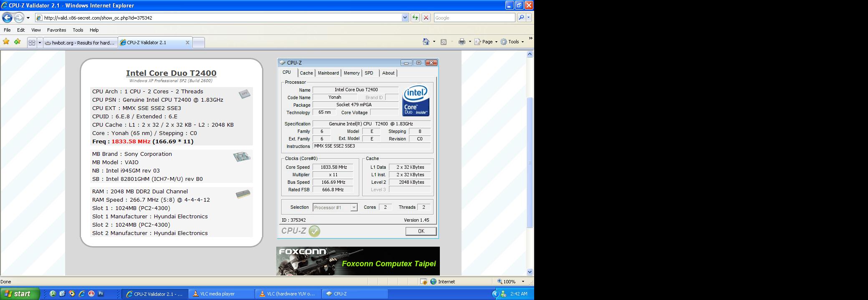
Task: Open the Page command menu
Action: tap(486, 42)
